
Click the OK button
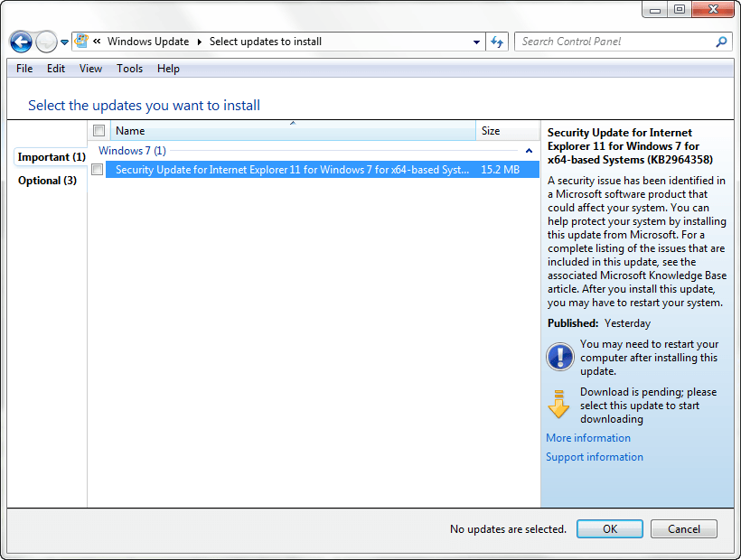pyautogui.click(x=609, y=529)
